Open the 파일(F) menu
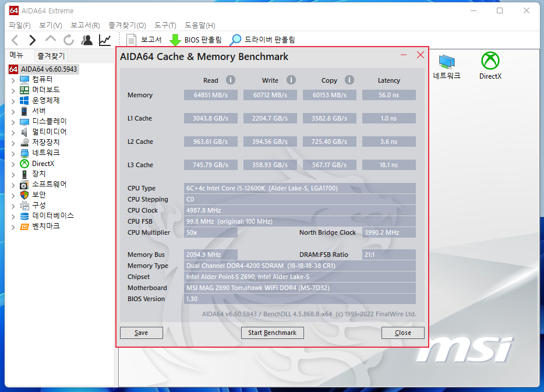 [19, 25]
